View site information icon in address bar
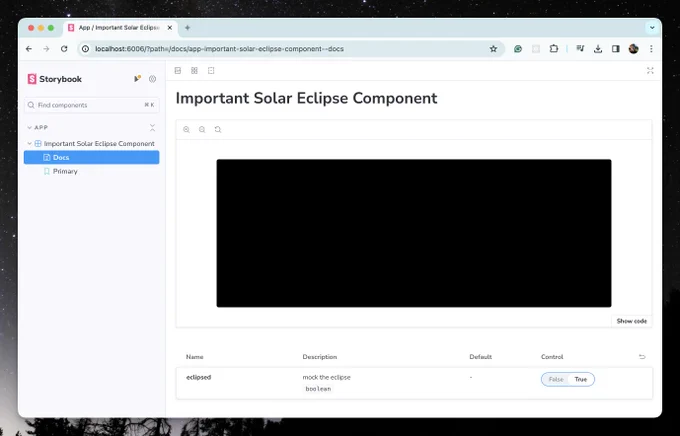Screen dimensions: 680x436 [85, 49]
